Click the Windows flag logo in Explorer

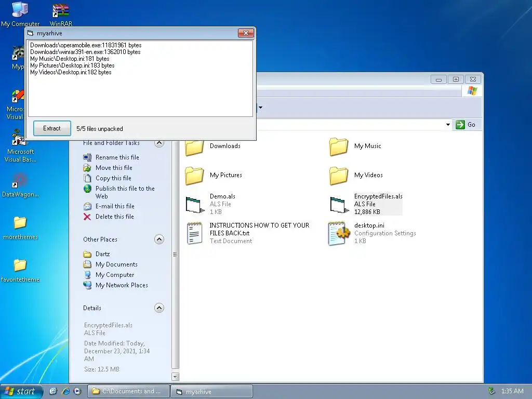[472, 91]
